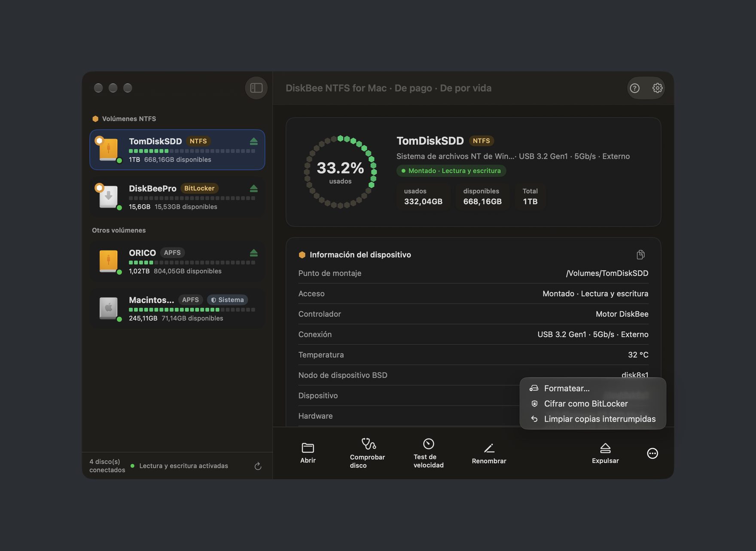756x551 pixels.
Task: Refresh disk list in status bar
Action: click(258, 466)
